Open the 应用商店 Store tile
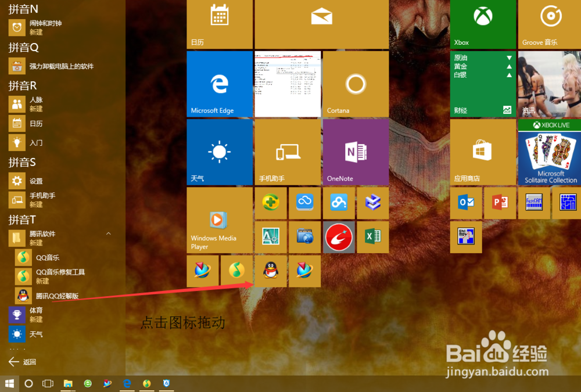This screenshot has height=392, width=581. 482,151
